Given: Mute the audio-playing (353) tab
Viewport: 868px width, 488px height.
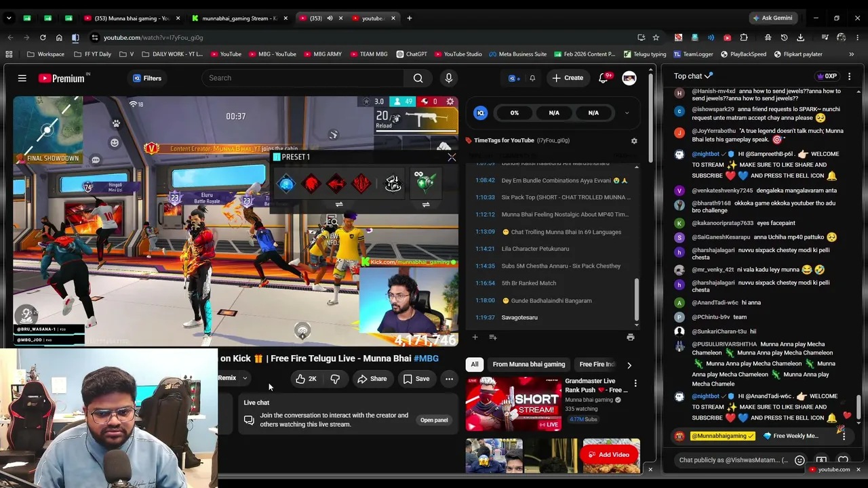Looking at the screenshot, I should (330, 18).
